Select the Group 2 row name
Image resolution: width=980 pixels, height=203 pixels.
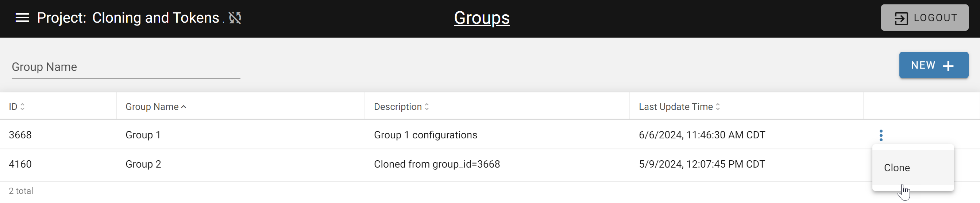[x=143, y=164]
